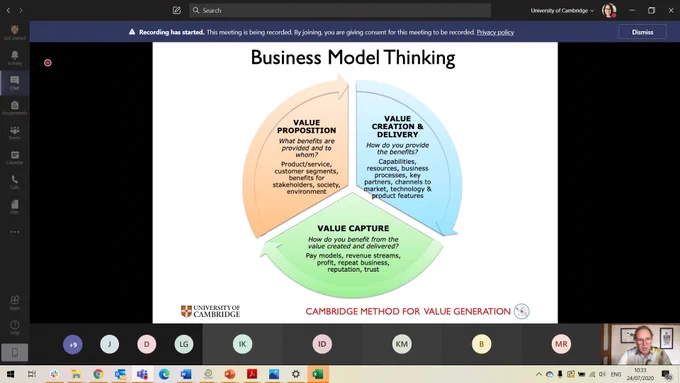Open the clock showing 24/07/2020
The image size is (680, 383).
[x=640, y=374]
